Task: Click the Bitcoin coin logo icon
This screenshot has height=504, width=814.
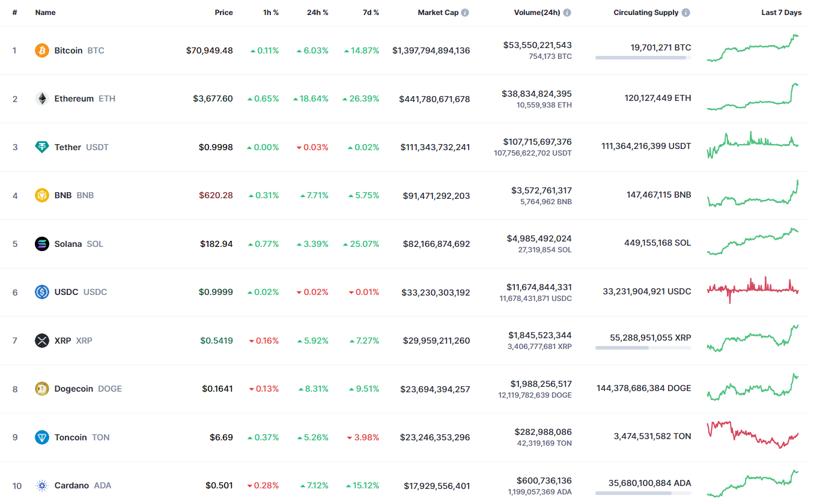Action: [41, 50]
